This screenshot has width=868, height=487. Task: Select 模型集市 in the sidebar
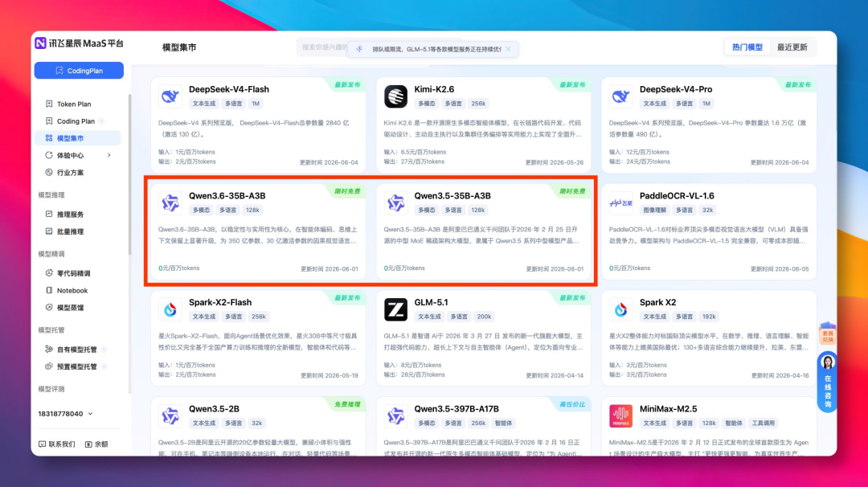(x=77, y=138)
